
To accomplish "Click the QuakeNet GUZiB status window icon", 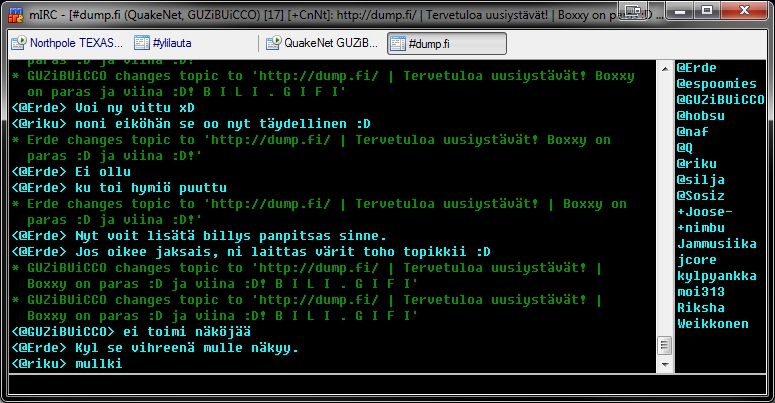I will tap(272, 44).
